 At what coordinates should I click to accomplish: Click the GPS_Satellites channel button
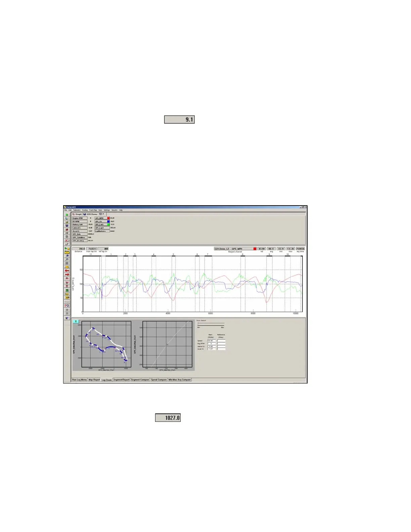point(80,237)
